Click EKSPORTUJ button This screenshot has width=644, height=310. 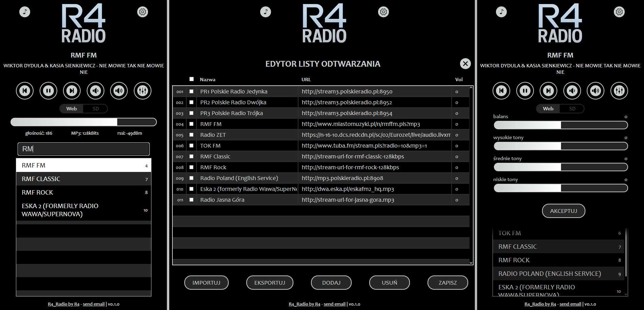[270, 283]
